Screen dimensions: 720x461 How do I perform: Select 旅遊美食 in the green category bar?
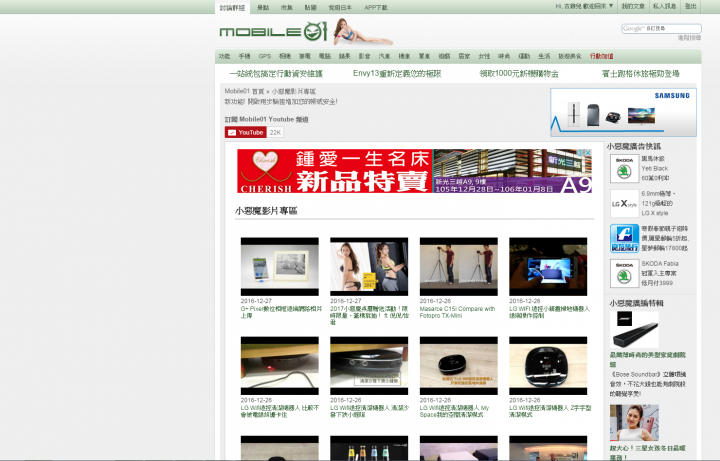(x=569, y=56)
